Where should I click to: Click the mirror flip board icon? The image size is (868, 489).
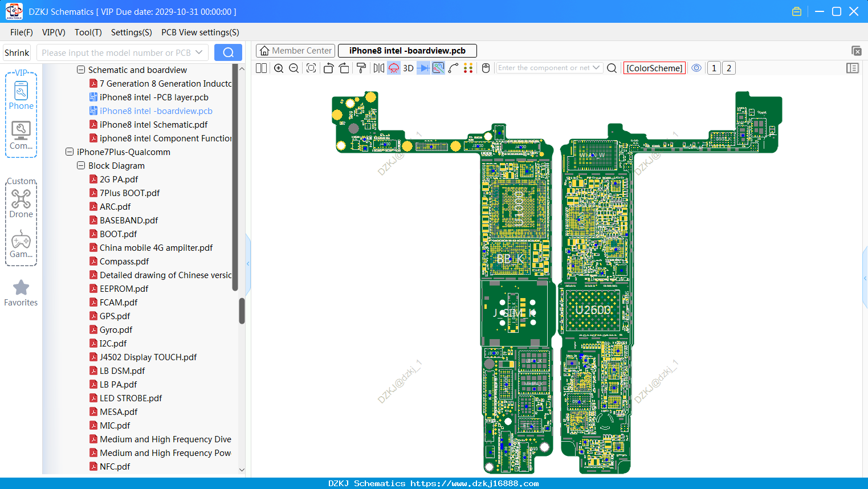[x=379, y=68]
